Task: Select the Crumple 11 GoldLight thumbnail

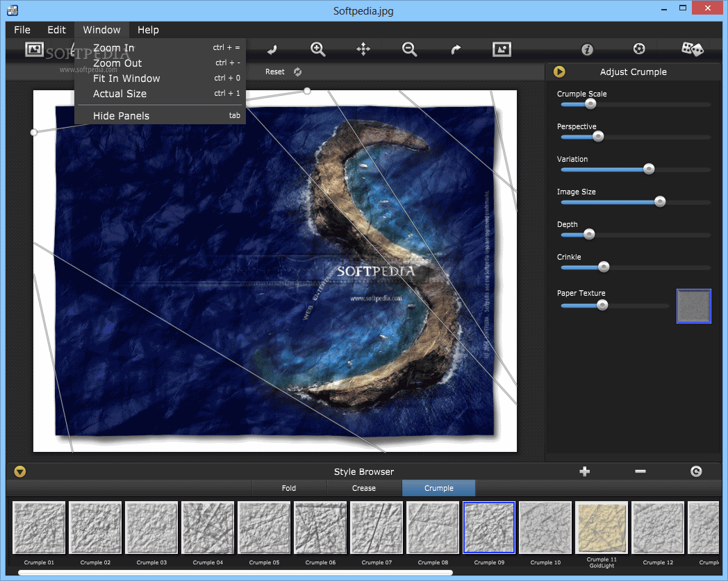Action: tap(602, 528)
